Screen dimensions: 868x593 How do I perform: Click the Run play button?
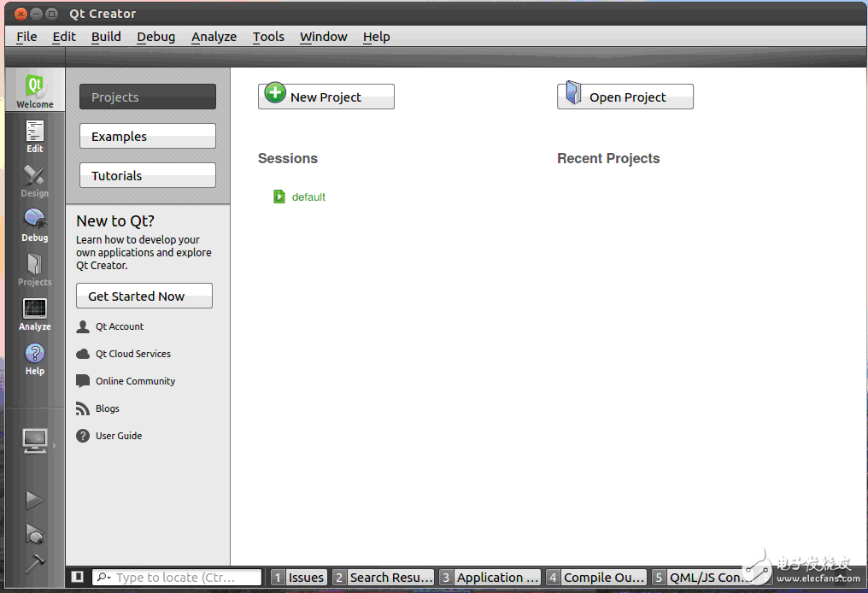[x=34, y=500]
